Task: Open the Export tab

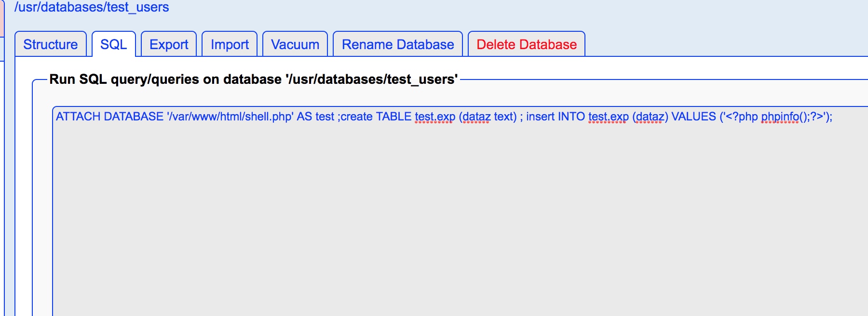Action: [169, 44]
